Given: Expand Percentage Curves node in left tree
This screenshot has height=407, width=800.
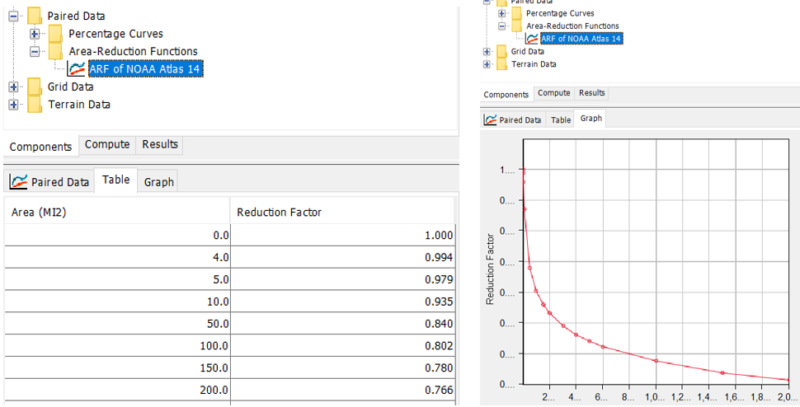Looking at the screenshot, I should coord(34,34).
